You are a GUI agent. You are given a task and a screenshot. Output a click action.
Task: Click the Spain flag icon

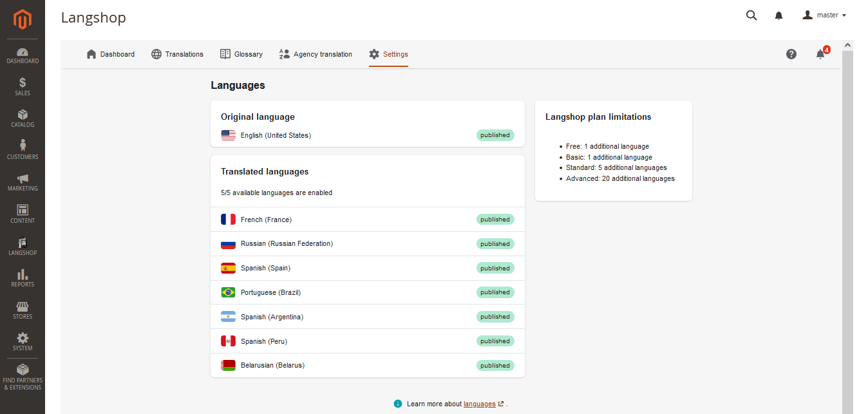[228, 268]
